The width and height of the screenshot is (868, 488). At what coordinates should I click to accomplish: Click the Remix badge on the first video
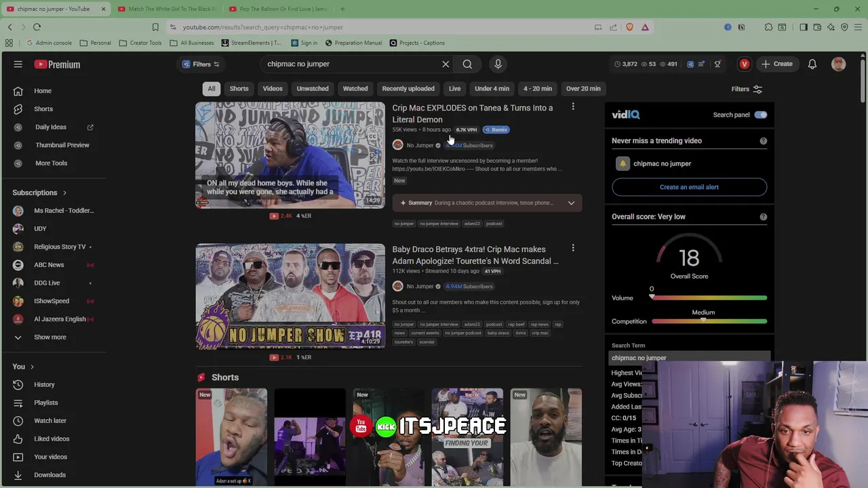(x=496, y=129)
